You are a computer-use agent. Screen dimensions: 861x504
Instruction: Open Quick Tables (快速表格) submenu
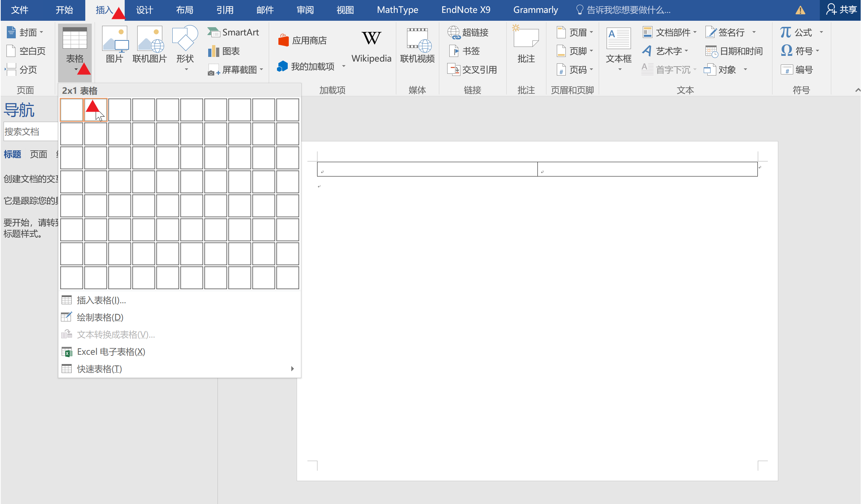180,369
